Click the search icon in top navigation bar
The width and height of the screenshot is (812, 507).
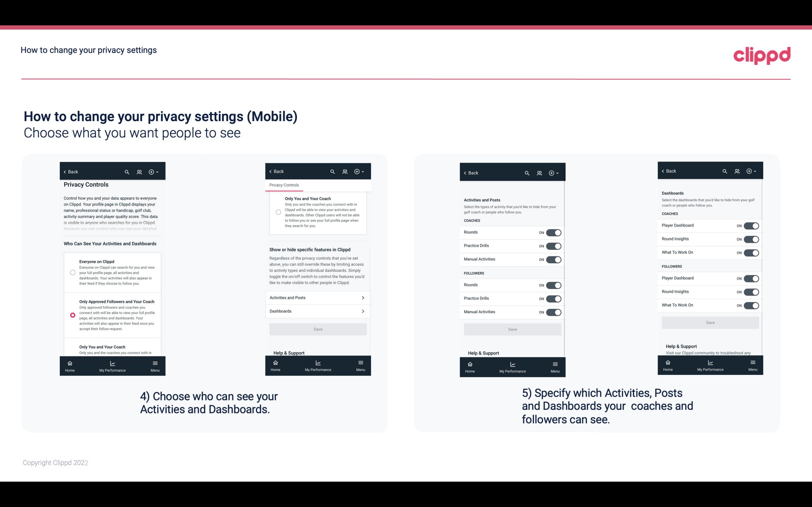127,171
